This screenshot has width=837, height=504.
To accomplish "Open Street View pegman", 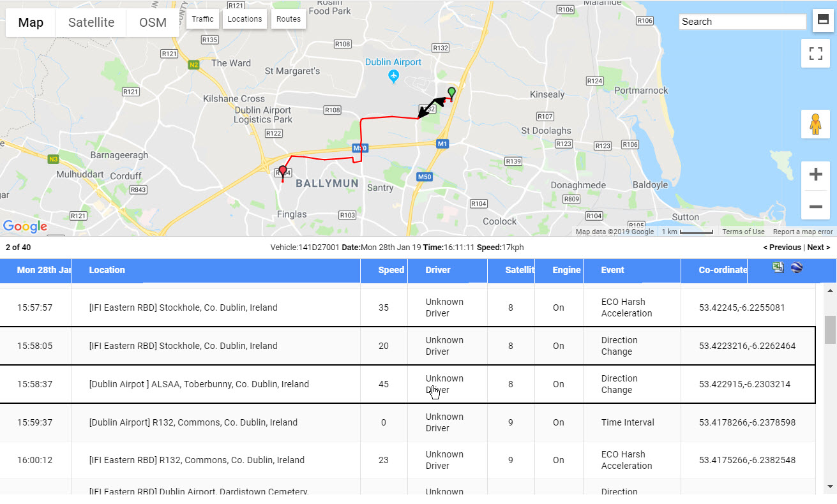I will click(x=815, y=124).
